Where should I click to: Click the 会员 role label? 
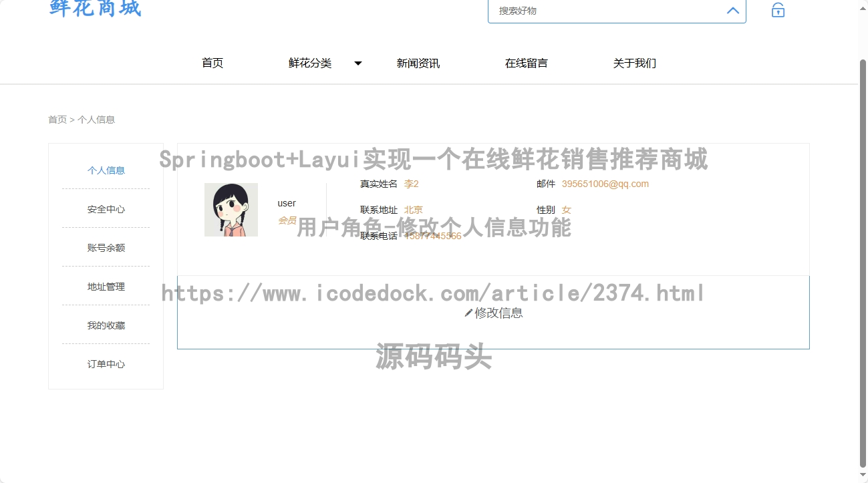pyautogui.click(x=287, y=220)
